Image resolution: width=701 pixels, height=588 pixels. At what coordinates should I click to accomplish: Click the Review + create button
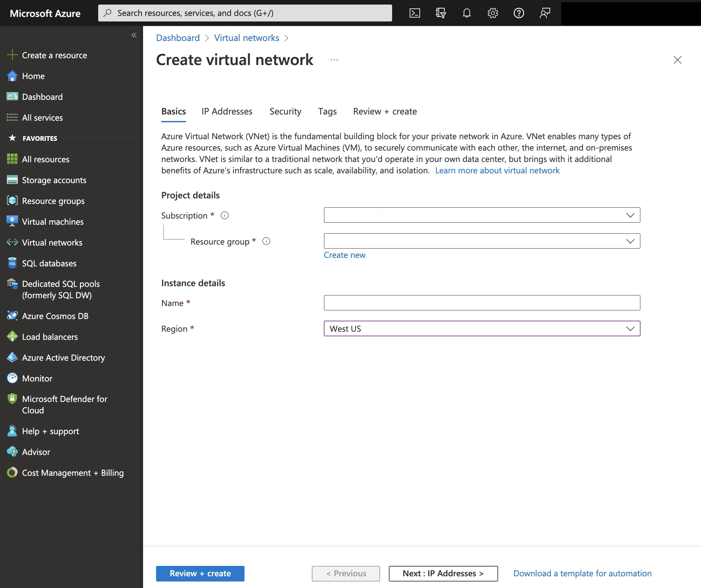coord(200,573)
